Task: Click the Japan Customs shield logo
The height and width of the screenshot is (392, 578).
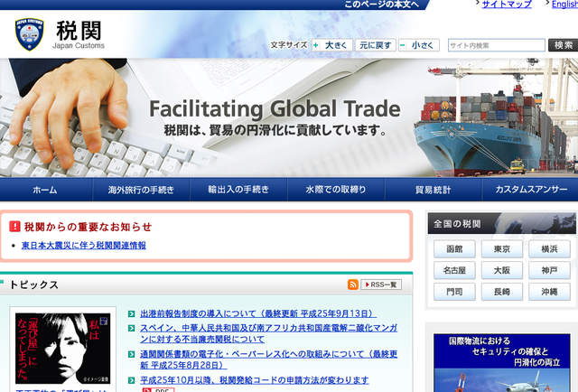Action: click(30, 34)
